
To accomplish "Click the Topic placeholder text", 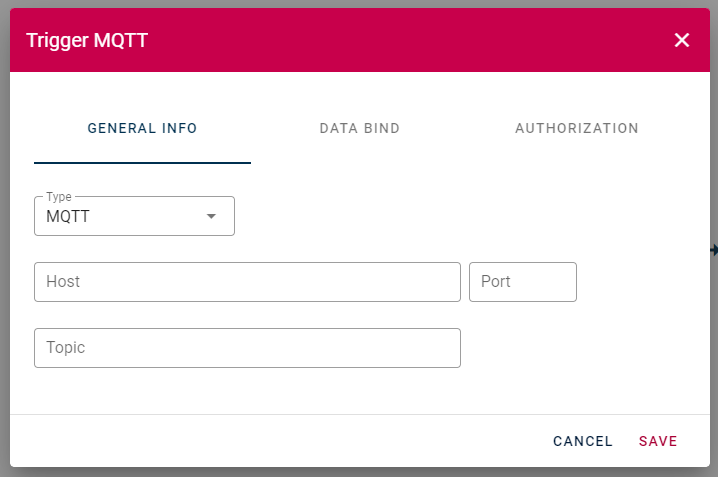I will click(65, 348).
